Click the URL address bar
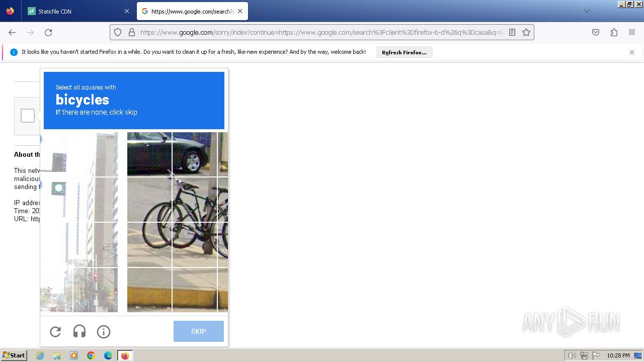644x362 pixels. pyautogui.click(x=321, y=32)
